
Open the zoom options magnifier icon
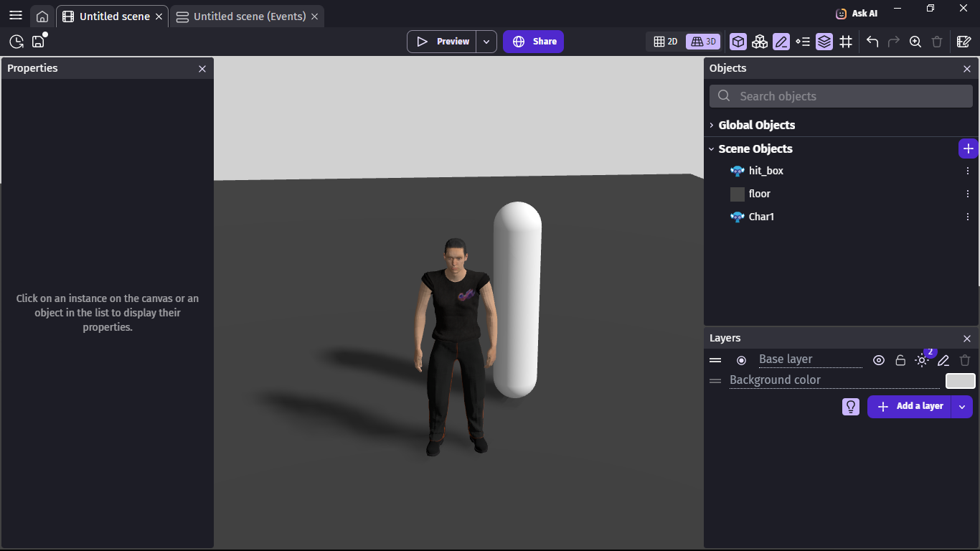[x=915, y=42]
